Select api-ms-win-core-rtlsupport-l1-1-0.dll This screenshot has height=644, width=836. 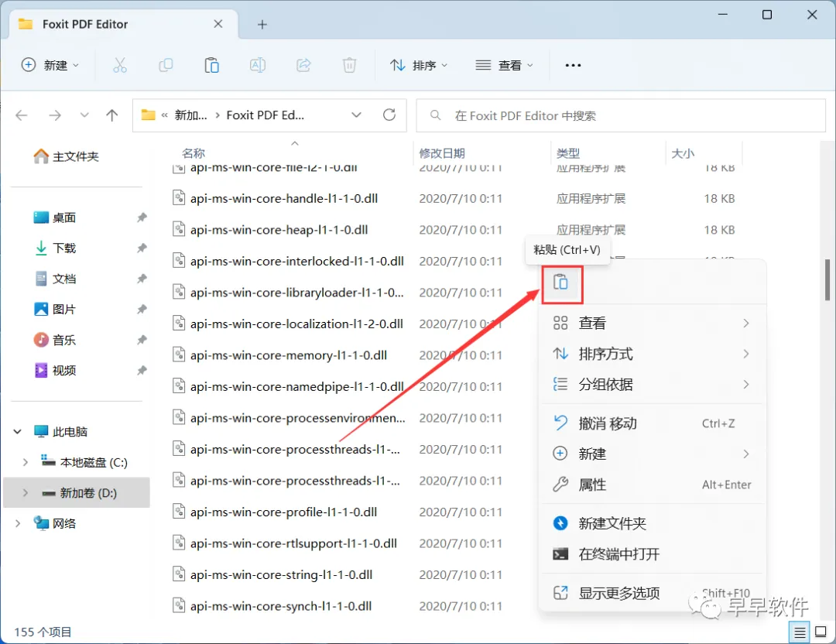click(x=294, y=543)
